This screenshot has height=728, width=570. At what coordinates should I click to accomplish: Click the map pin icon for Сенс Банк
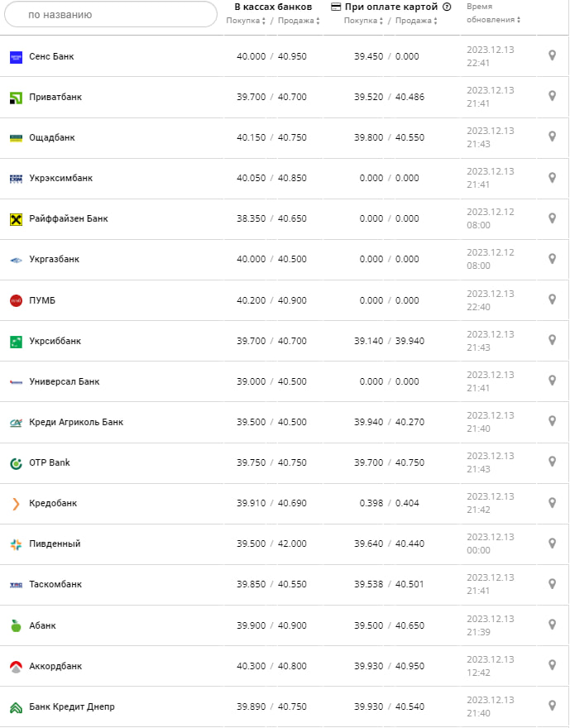552,55
